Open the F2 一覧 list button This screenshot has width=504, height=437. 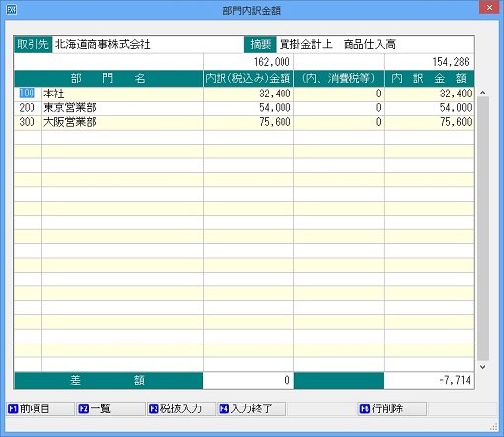[110, 408]
